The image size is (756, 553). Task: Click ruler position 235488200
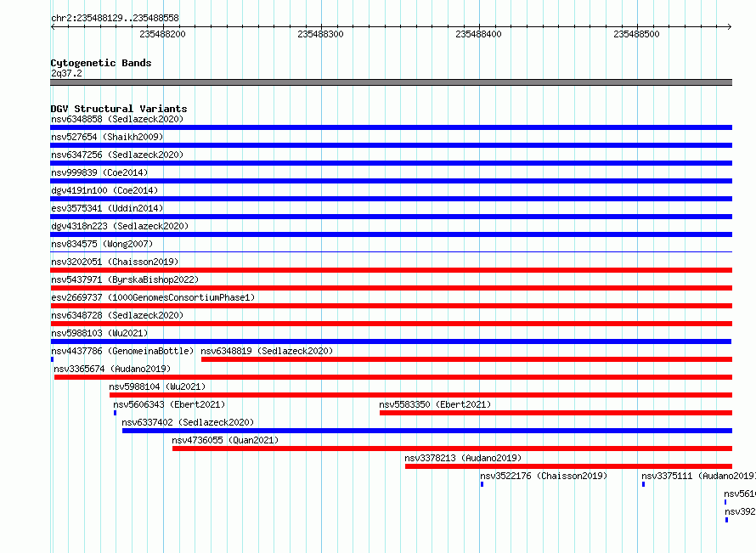[x=162, y=34]
